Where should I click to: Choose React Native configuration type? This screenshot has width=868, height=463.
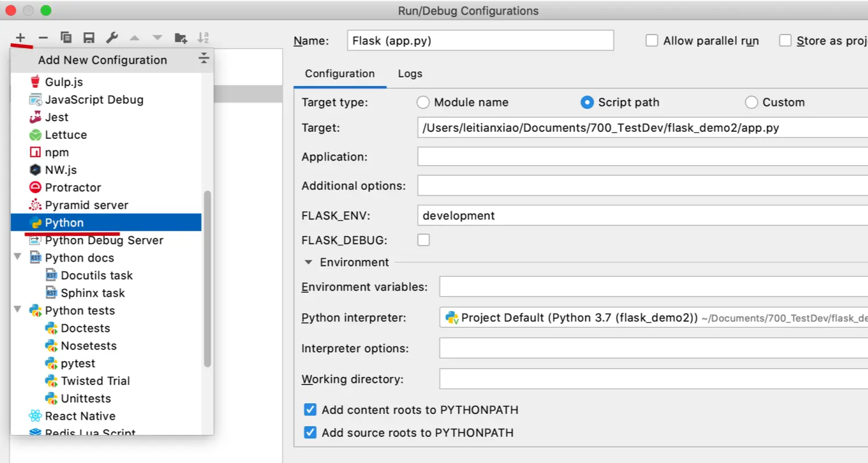click(x=106, y=416)
